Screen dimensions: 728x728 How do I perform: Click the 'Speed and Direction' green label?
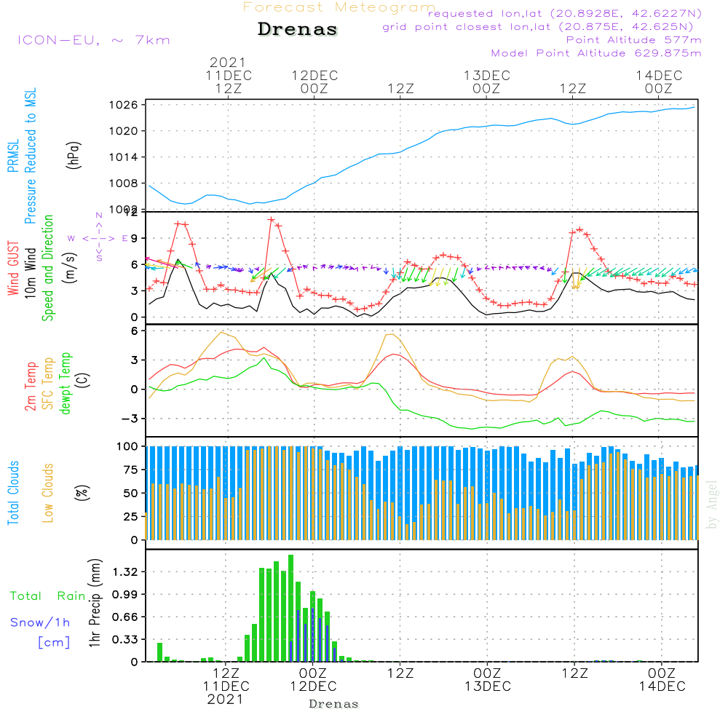48,268
